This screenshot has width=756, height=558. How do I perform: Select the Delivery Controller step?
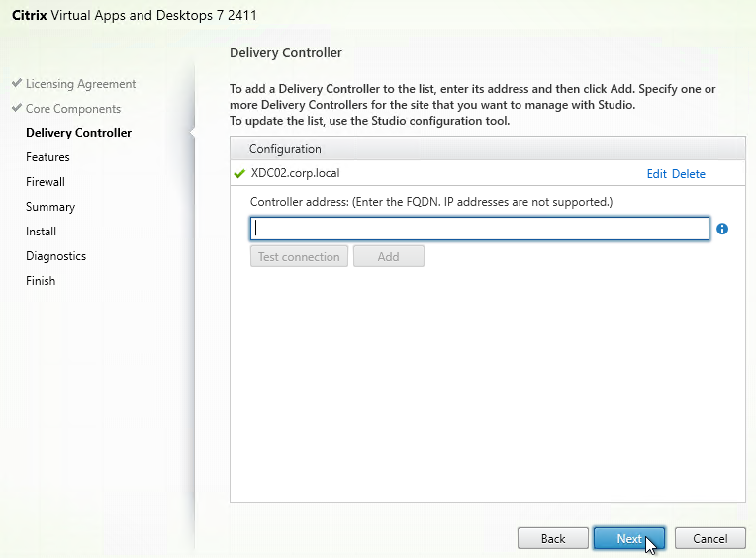78,133
